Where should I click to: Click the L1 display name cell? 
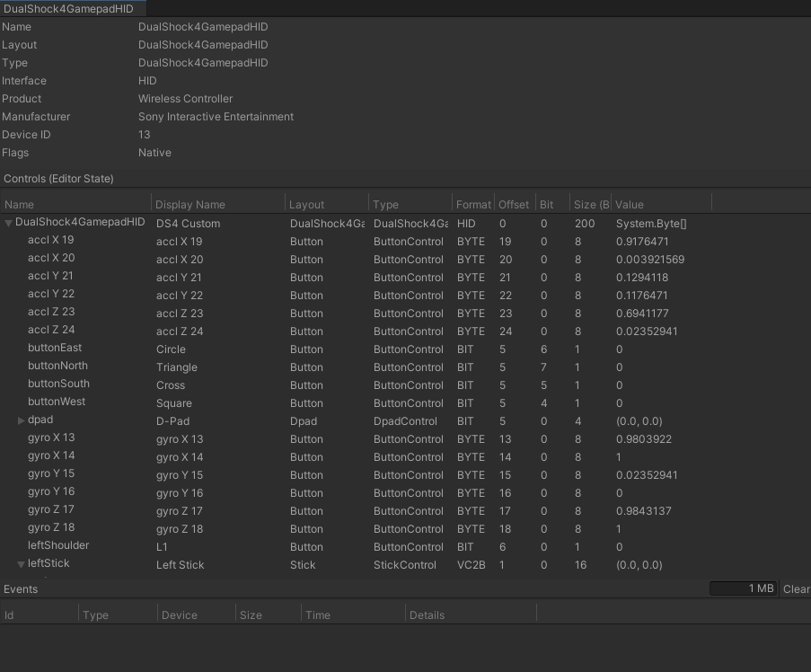pyautogui.click(x=162, y=547)
